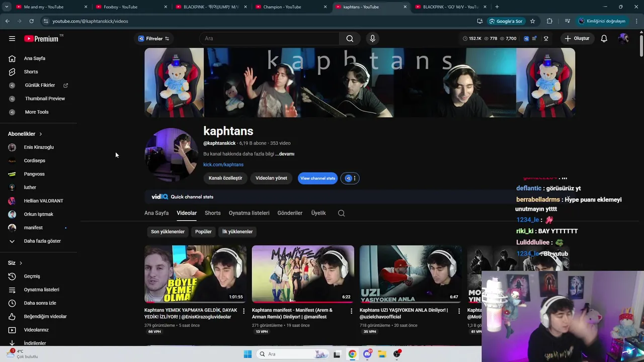Open vidIQ trophy achievements icon
644x362 pixels.
point(546,39)
